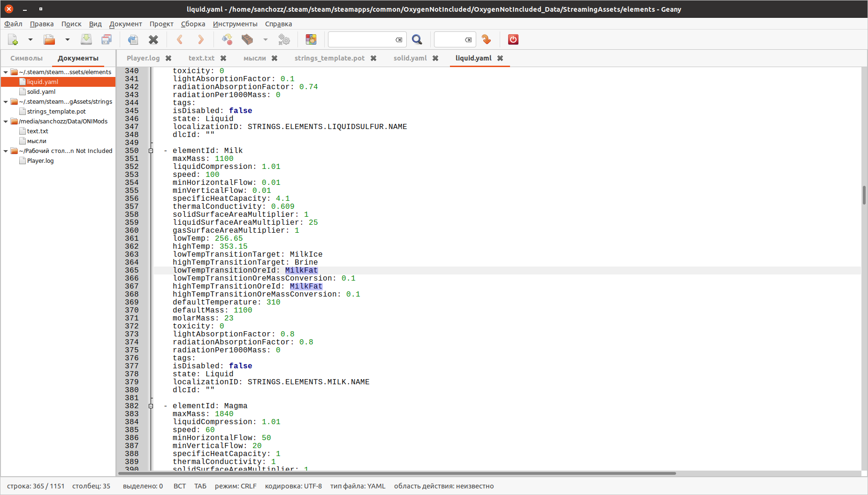The height and width of the screenshot is (495, 868).
Task: Toggle fold on the Magma element block
Action: (151, 406)
